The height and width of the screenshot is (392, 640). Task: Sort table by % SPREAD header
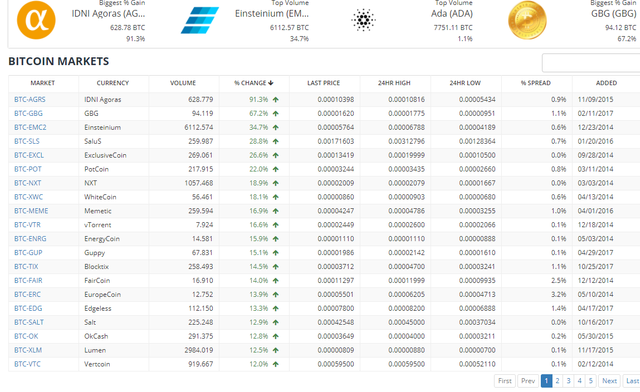tap(536, 83)
